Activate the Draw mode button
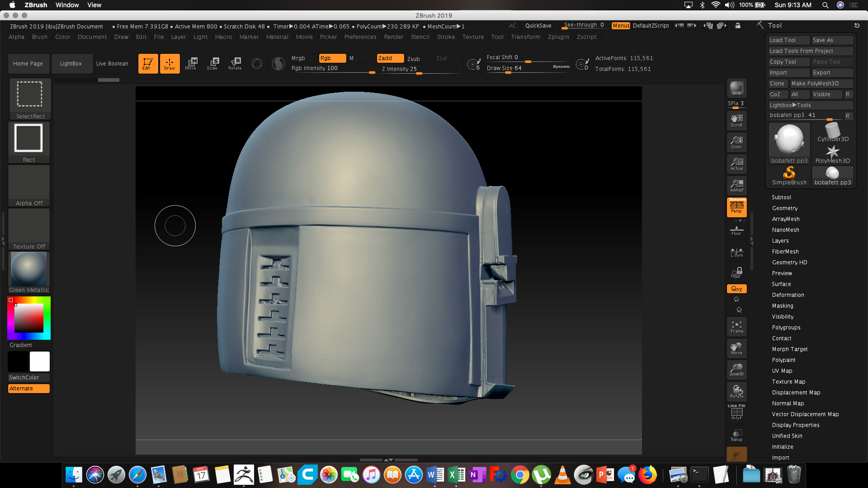Viewport: 868px width, 488px height. (170, 63)
